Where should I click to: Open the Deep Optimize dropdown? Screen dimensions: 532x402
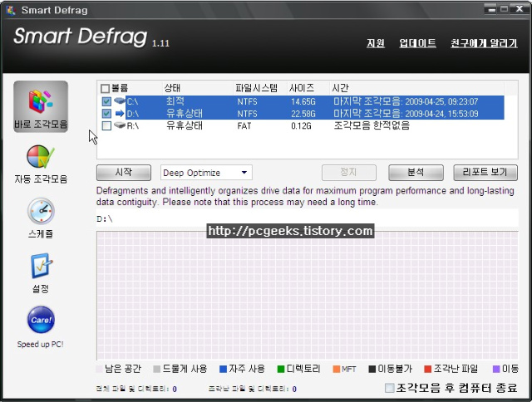206,173
